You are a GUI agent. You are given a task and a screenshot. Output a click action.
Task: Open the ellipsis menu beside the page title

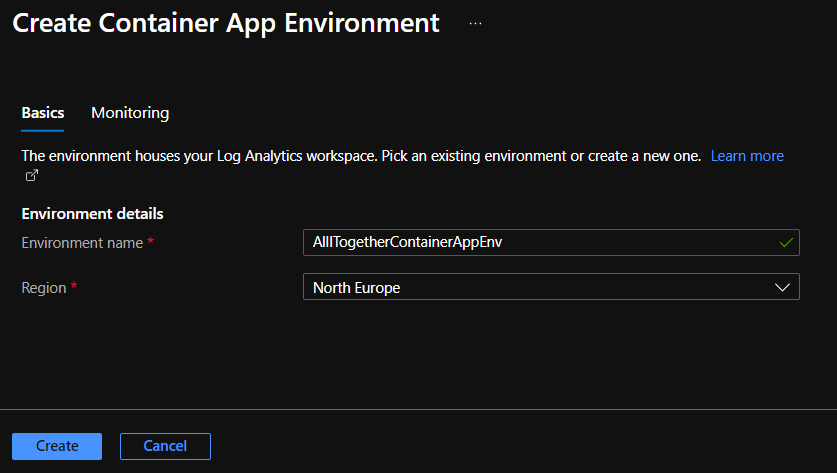point(475,23)
